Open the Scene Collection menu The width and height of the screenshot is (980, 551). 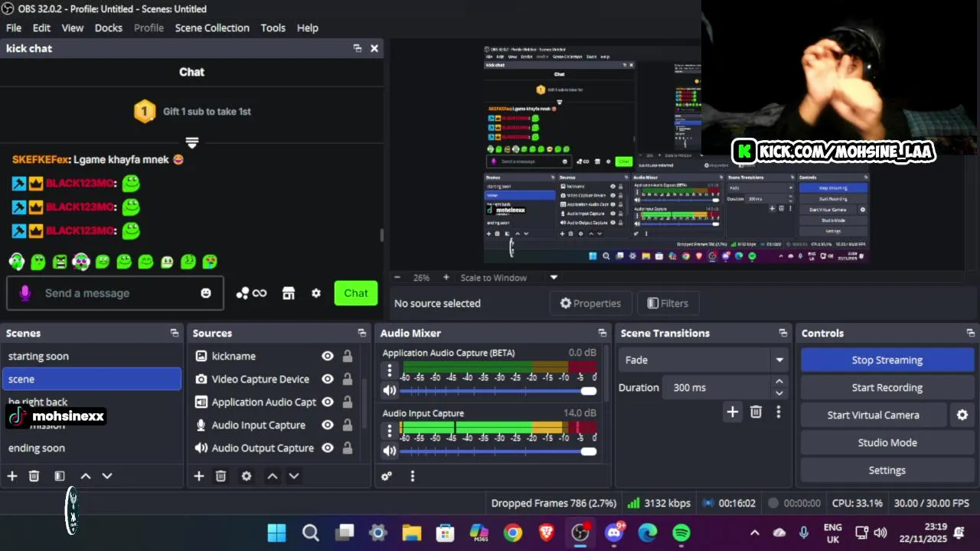pyautogui.click(x=212, y=28)
